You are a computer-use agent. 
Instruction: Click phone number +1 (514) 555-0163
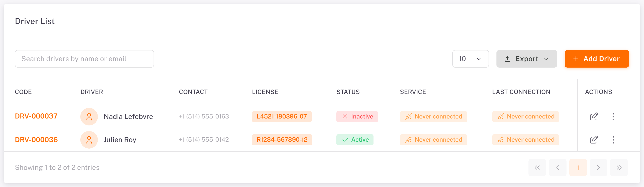(x=204, y=116)
